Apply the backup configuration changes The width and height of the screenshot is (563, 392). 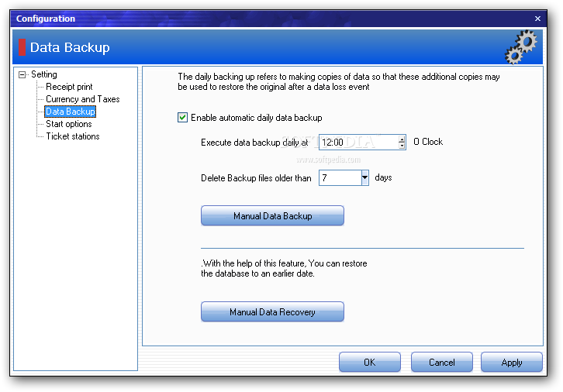click(512, 362)
